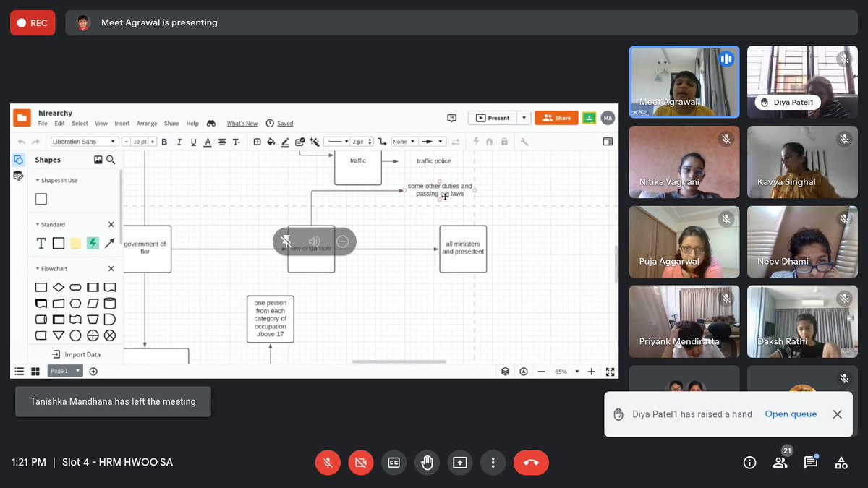Open the File menu

[43, 124]
